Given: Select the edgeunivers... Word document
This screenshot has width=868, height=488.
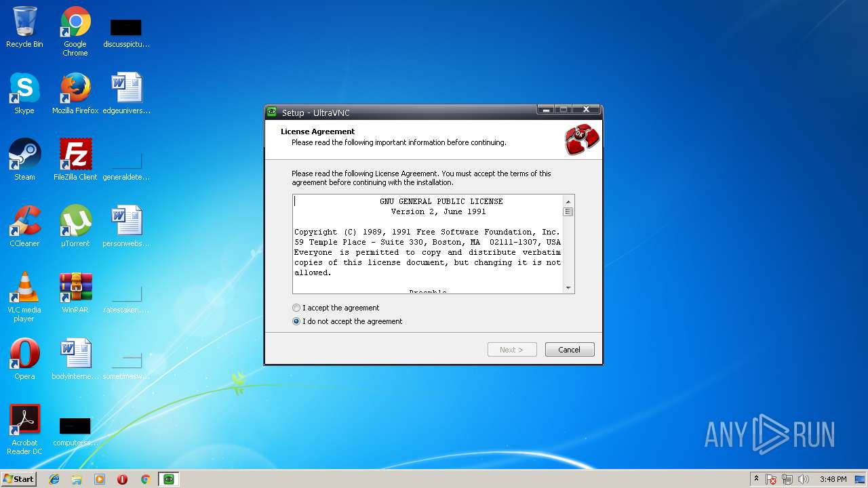Looking at the screenshot, I should pos(126,94).
